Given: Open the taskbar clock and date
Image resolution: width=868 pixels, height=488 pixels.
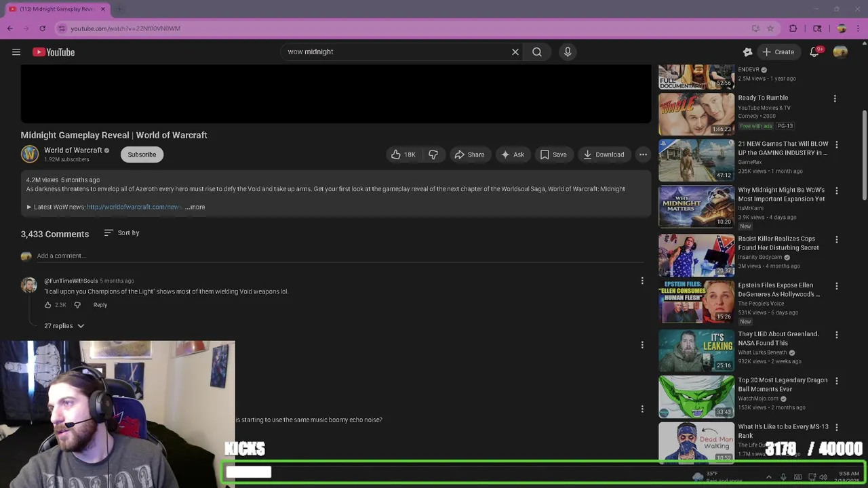Looking at the screenshot, I should pyautogui.click(x=849, y=477).
